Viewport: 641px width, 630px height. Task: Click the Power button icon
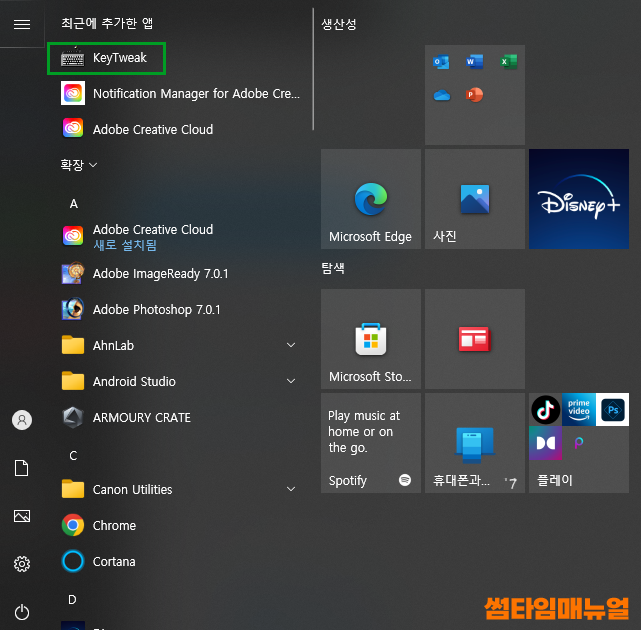22,612
